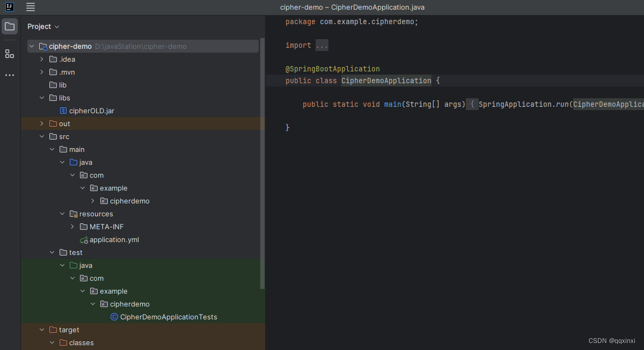Click SpringApplication.run call in editor
This screenshot has width=644, height=350.
[523, 104]
